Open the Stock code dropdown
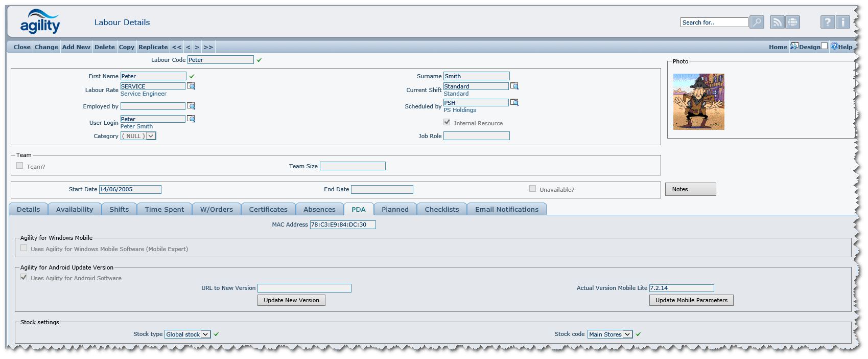The height and width of the screenshot is (359, 868). (627, 334)
